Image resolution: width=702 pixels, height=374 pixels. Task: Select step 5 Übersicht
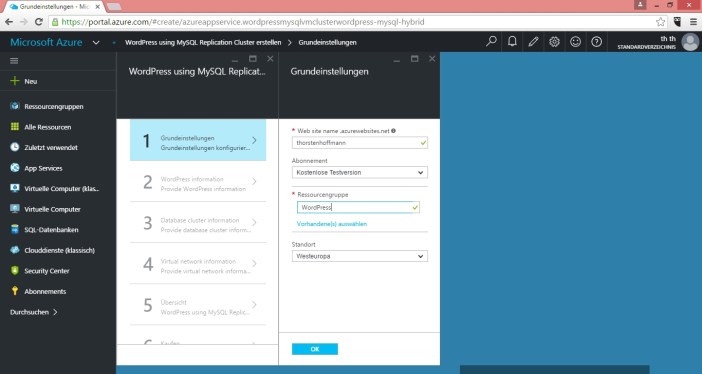[x=198, y=305]
